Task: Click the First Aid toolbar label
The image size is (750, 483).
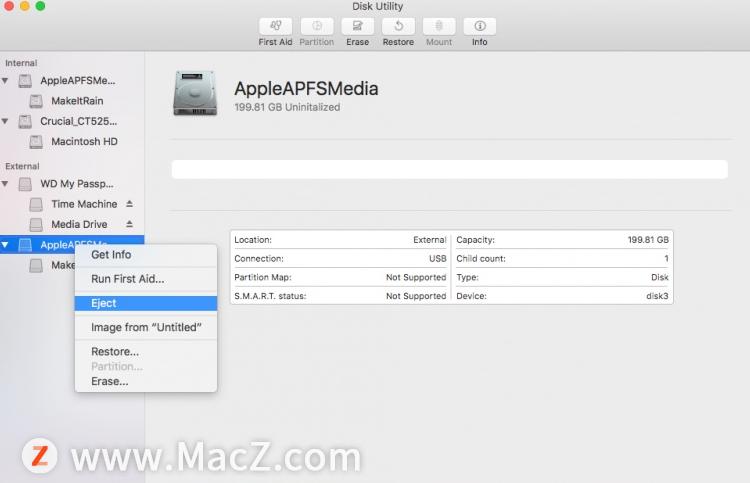Action: [x=275, y=42]
